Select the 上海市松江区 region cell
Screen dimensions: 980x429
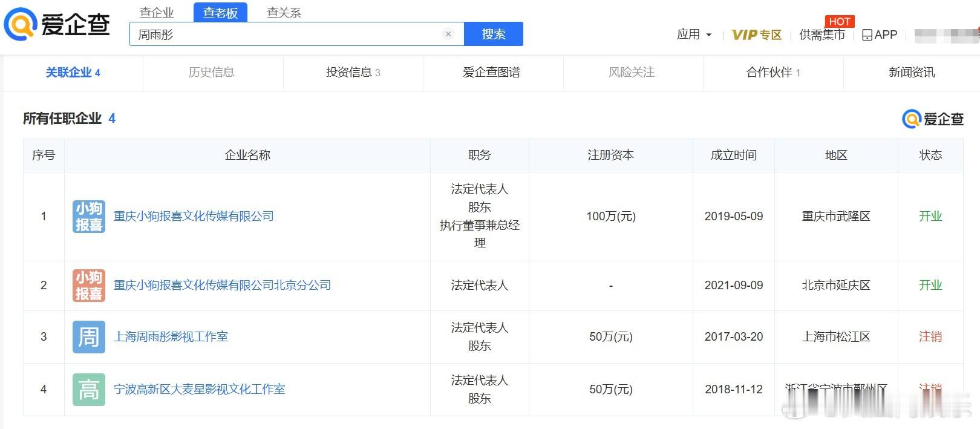coord(836,337)
